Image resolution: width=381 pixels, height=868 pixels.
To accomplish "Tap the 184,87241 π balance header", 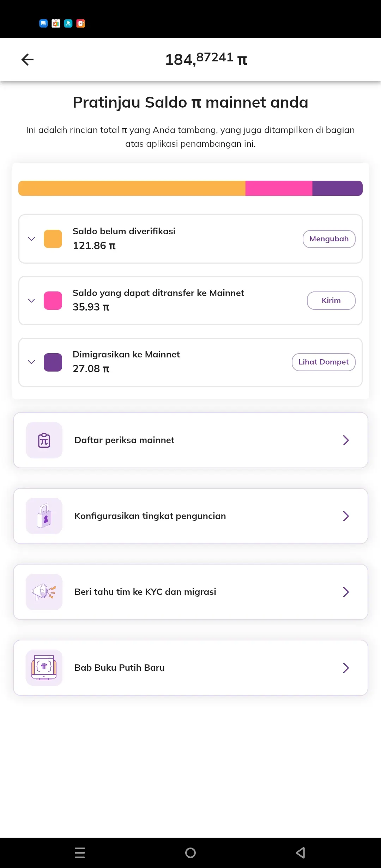I will (206, 59).
